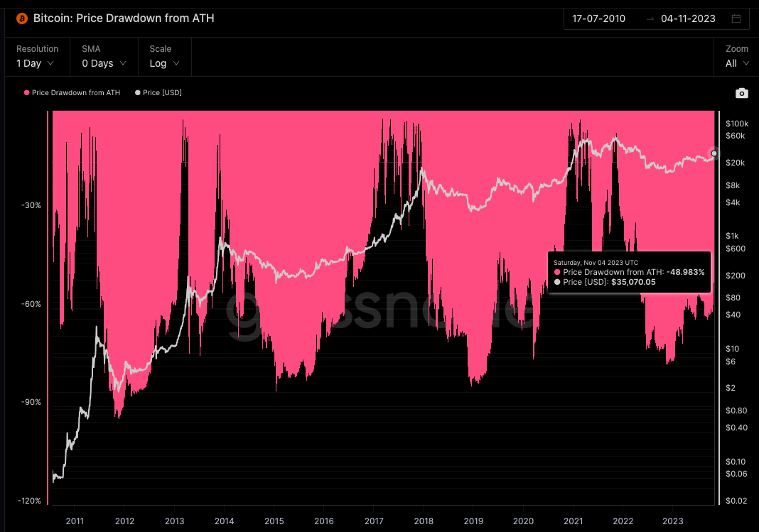Click the $10 right axis label
Screen dimensions: 759x532
[x=732, y=349]
